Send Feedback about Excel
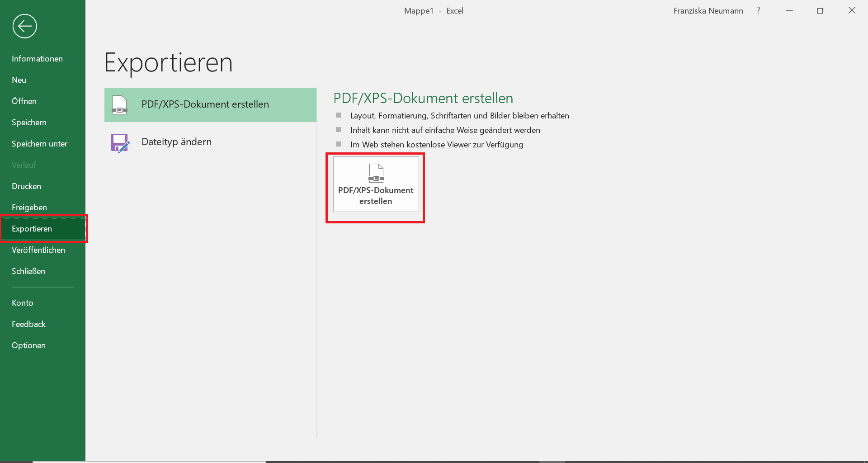868x463 pixels. [x=28, y=324]
